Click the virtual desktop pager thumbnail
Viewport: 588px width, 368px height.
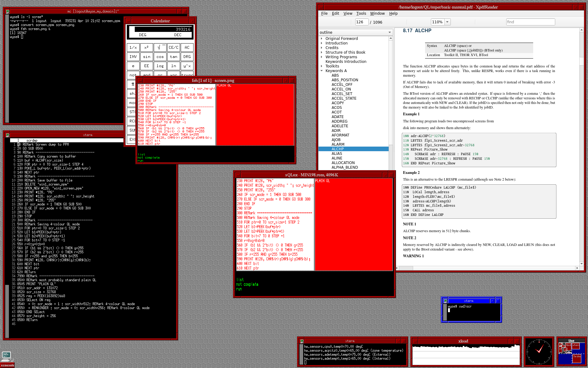point(571,353)
